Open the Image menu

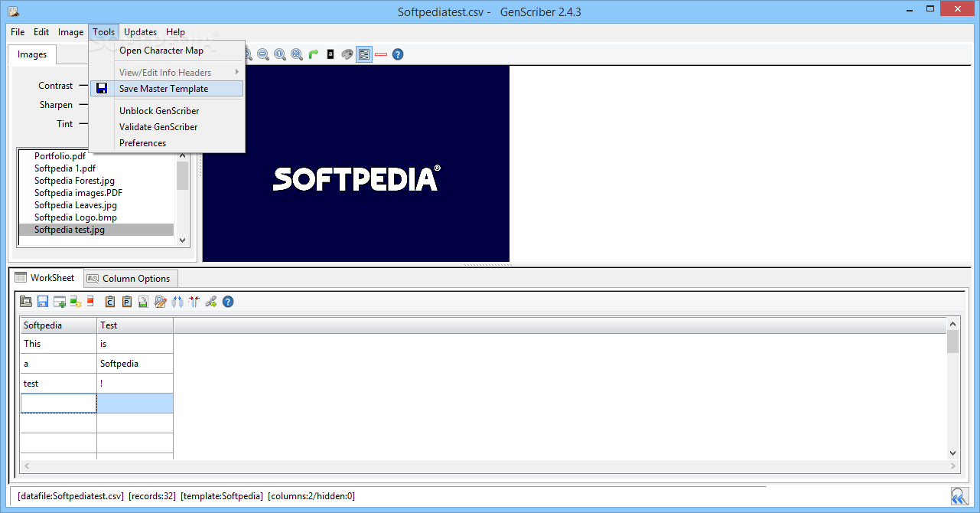click(x=70, y=32)
